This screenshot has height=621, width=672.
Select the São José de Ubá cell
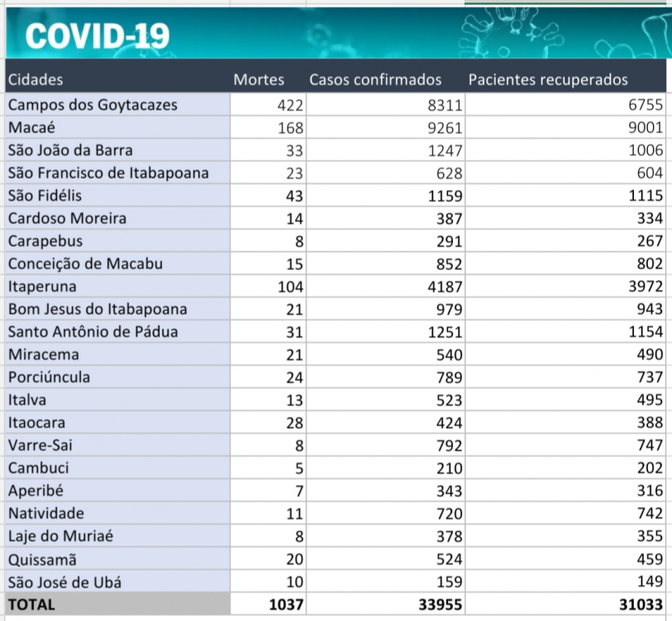[x=64, y=581]
